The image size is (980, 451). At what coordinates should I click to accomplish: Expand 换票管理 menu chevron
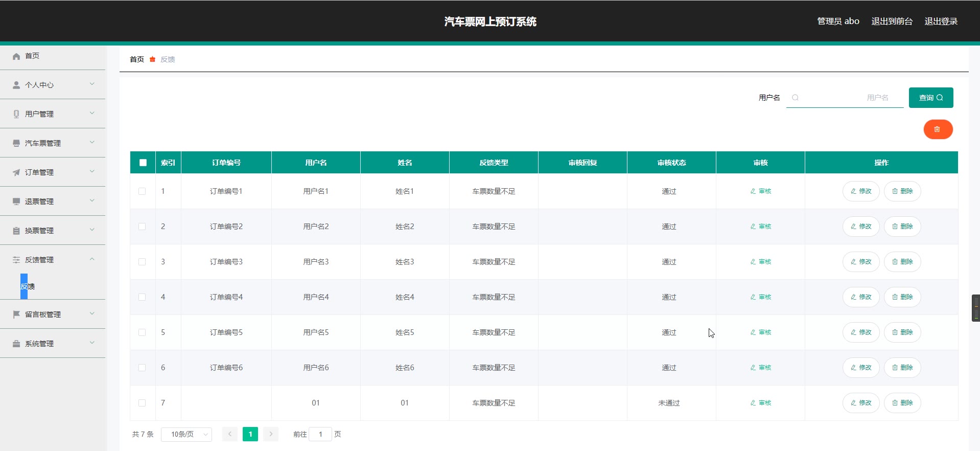pyautogui.click(x=92, y=230)
